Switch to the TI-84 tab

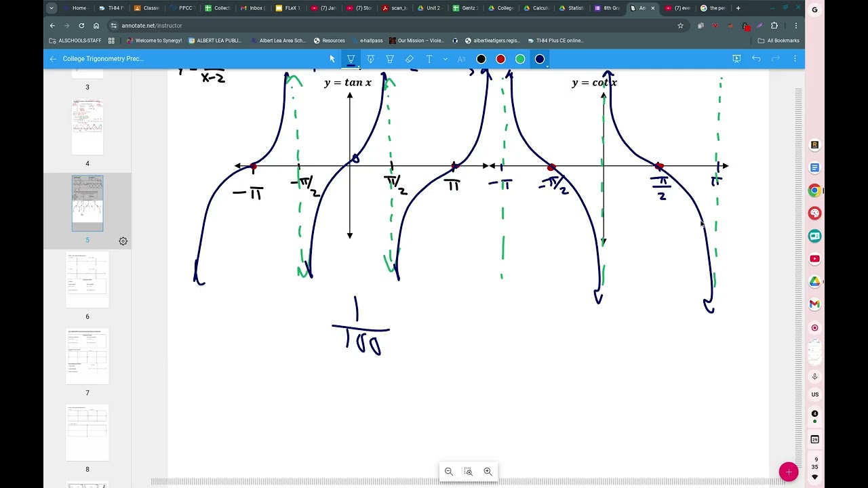click(112, 8)
